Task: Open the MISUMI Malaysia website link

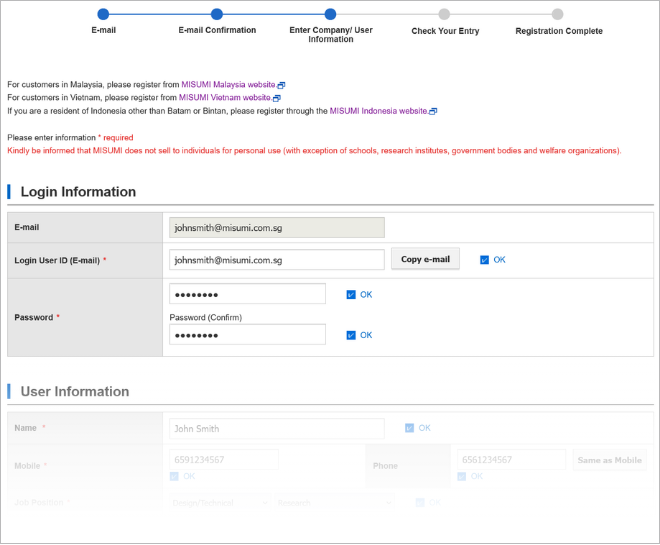Action: [x=228, y=85]
